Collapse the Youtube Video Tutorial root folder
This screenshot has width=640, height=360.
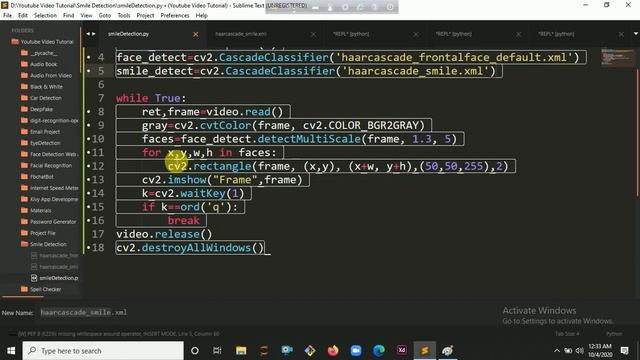tap(43, 42)
